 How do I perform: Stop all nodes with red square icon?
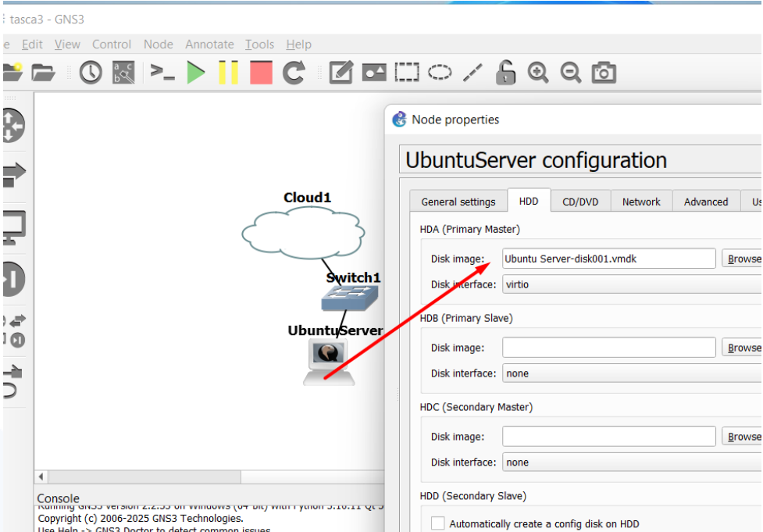click(261, 73)
